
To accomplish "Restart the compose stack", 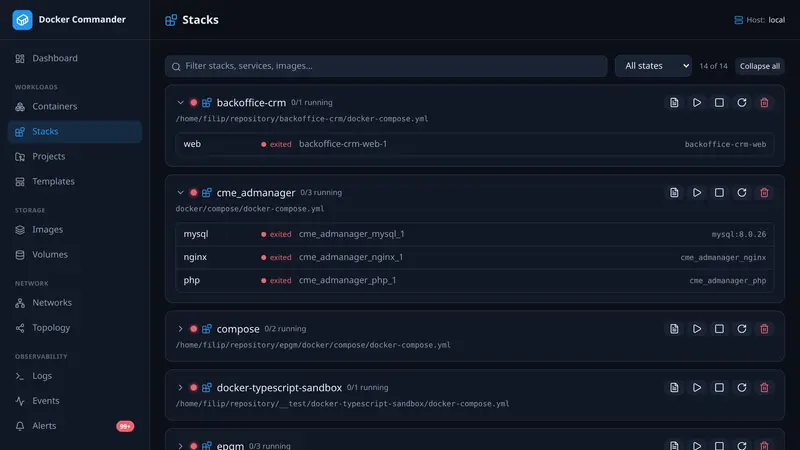I will 742,329.
